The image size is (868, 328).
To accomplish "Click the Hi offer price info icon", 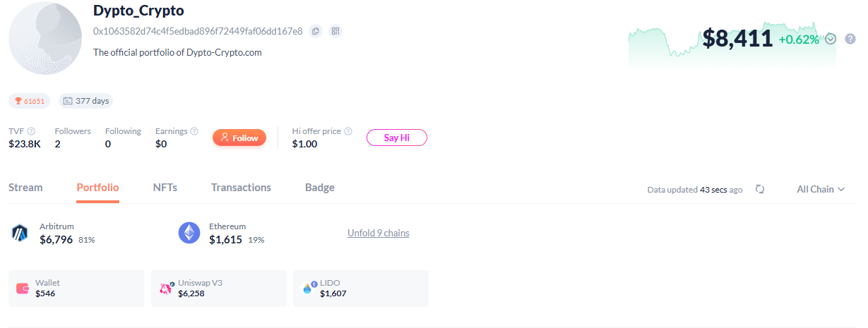I will [349, 131].
